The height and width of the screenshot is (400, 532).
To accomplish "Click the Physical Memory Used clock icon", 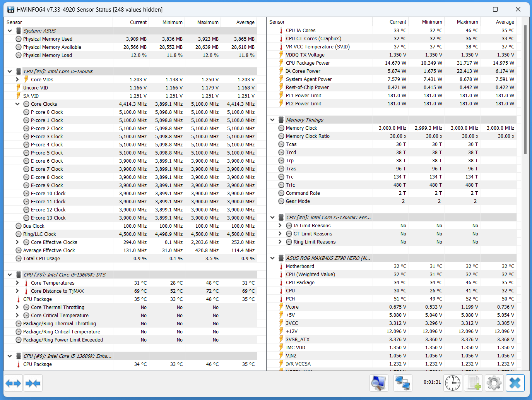I will click(x=19, y=39).
